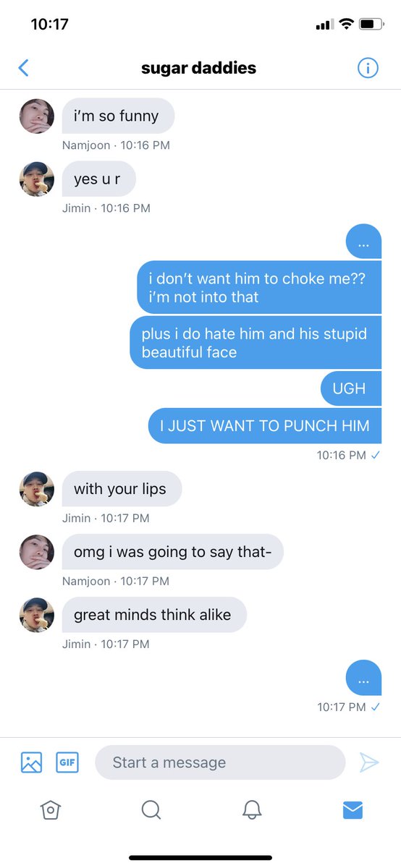Select the "UGH" message bubble

(x=351, y=389)
